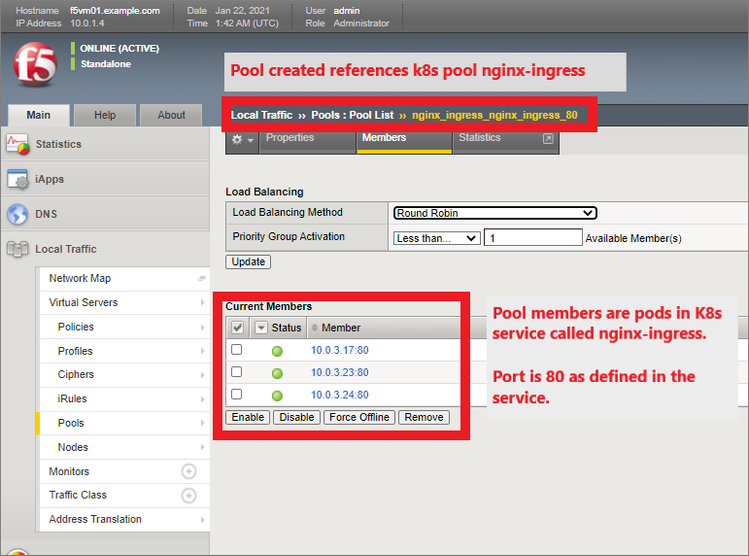This screenshot has width=749, height=556.
Task: Open the Local Traffic icon
Action: (x=18, y=249)
